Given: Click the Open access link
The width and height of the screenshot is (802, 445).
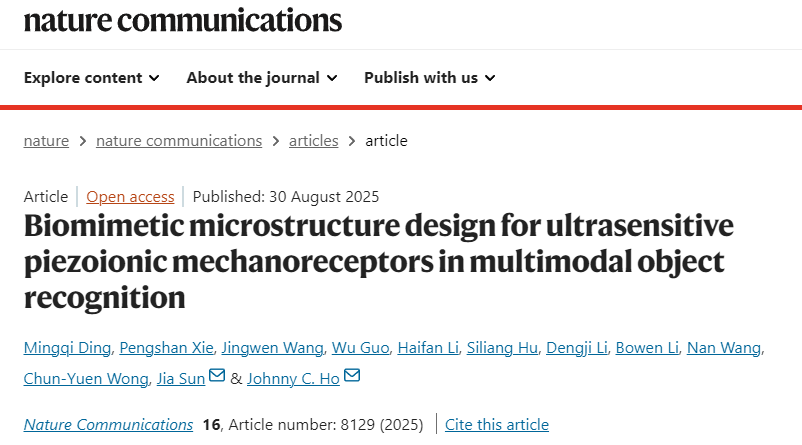Looking at the screenshot, I should tap(130, 196).
